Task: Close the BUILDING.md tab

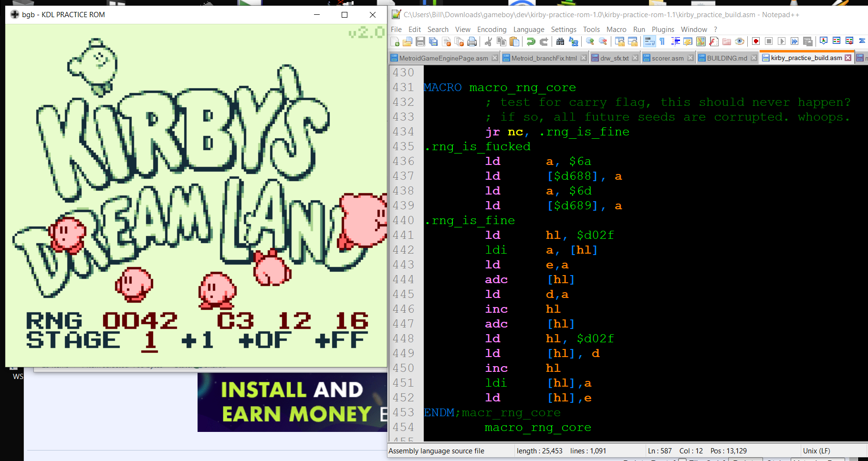Action: coord(754,58)
